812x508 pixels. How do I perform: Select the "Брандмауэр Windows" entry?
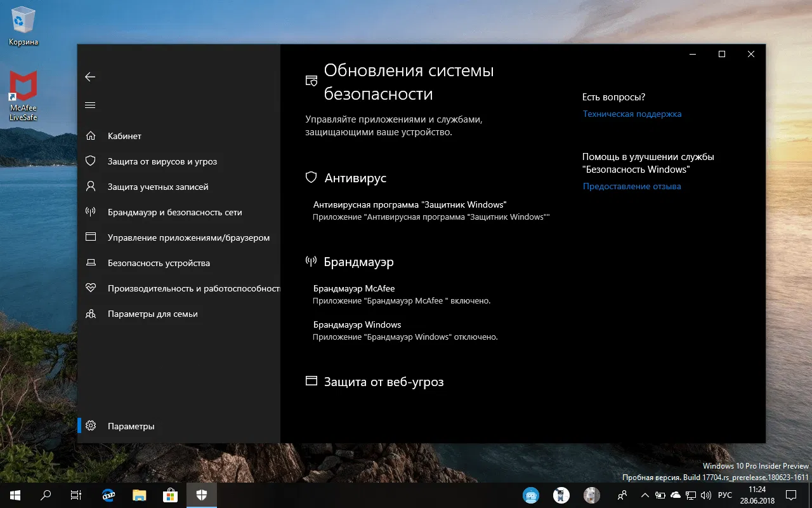click(357, 324)
